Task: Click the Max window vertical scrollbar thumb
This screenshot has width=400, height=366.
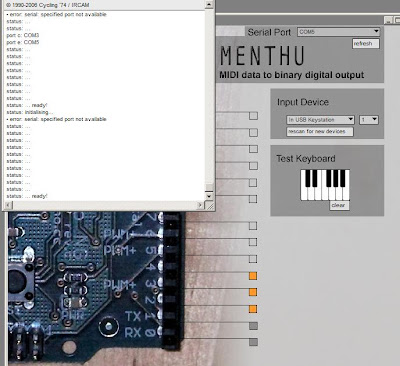Action: click(x=209, y=188)
